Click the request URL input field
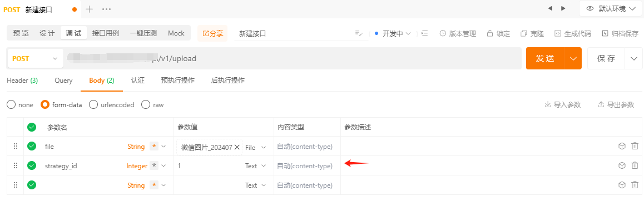Image resolution: width=644 pixels, height=211 pixels. point(293,59)
